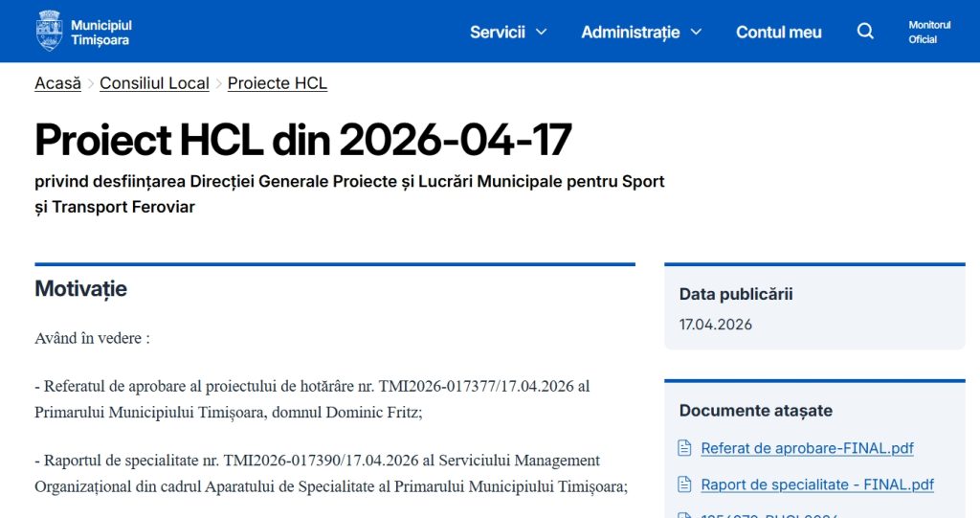This screenshot has height=518, width=980.
Task: Expand the Servicii dropdown chevron
Action: click(x=541, y=32)
